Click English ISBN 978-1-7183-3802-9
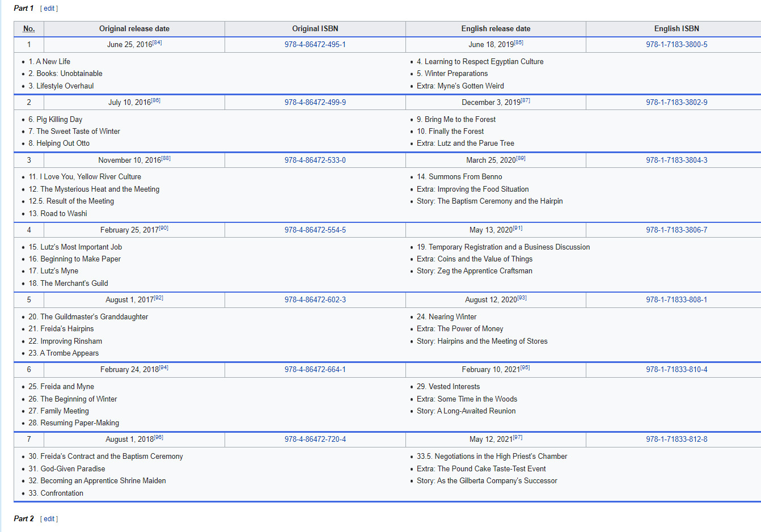The height and width of the screenshot is (532, 761). (676, 103)
